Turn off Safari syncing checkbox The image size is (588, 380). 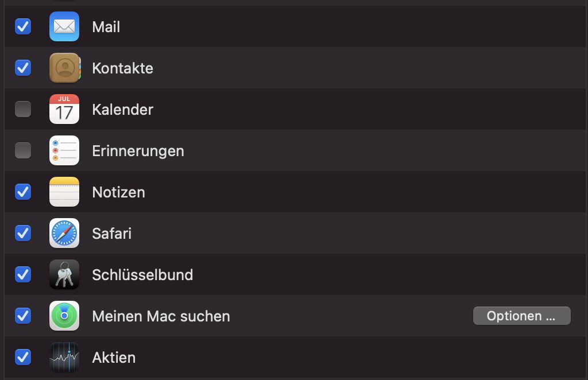tap(23, 233)
